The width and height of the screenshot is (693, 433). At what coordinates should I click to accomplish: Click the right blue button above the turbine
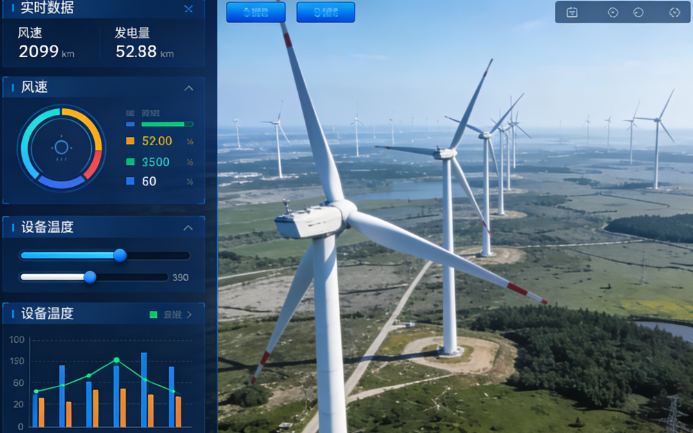[325, 13]
